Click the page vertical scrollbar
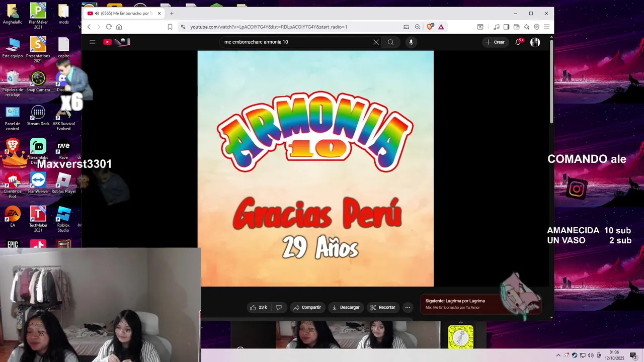The width and height of the screenshot is (644, 362). point(551,80)
